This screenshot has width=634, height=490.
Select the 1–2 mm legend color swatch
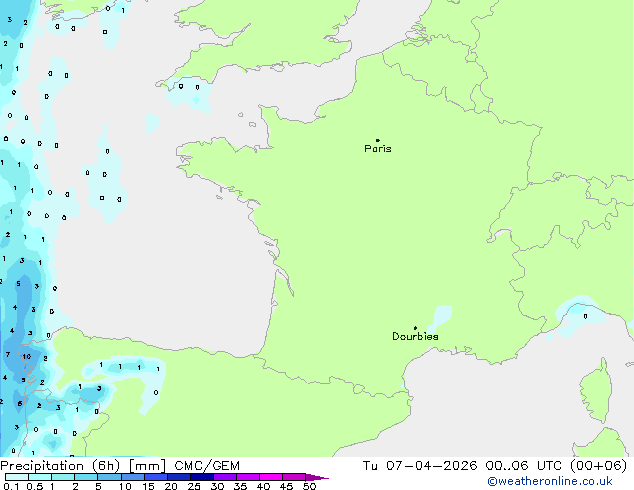pyautogui.click(x=63, y=477)
